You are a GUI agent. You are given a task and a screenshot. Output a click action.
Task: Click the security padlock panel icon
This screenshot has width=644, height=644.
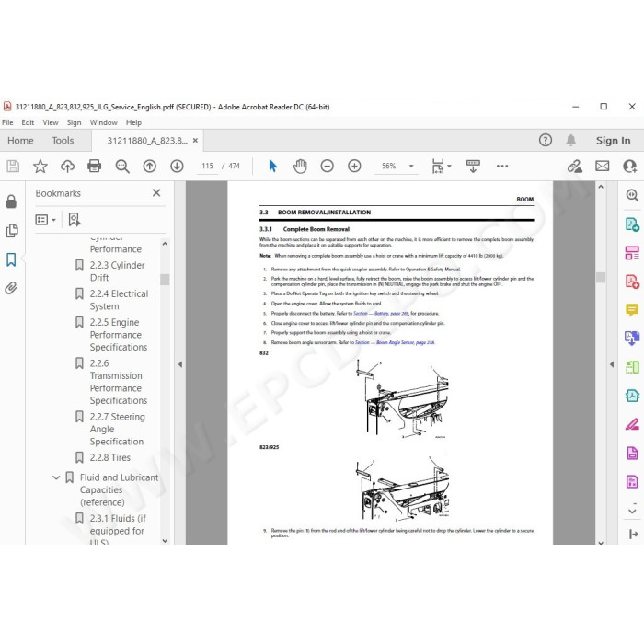click(11, 201)
